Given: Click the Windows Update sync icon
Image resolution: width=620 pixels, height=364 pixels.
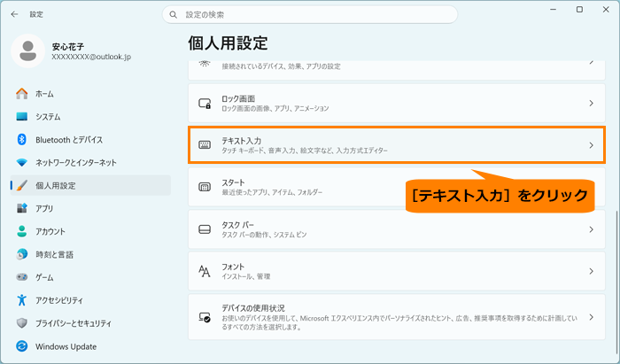Looking at the screenshot, I should tap(22, 346).
